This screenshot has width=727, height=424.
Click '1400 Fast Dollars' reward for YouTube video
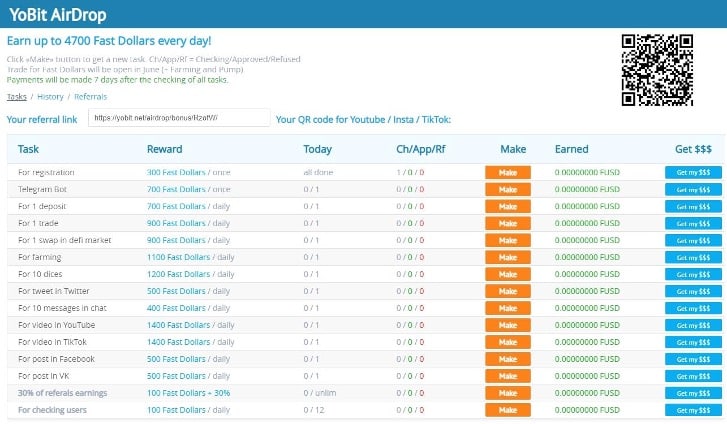pyautogui.click(x=179, y=325)
